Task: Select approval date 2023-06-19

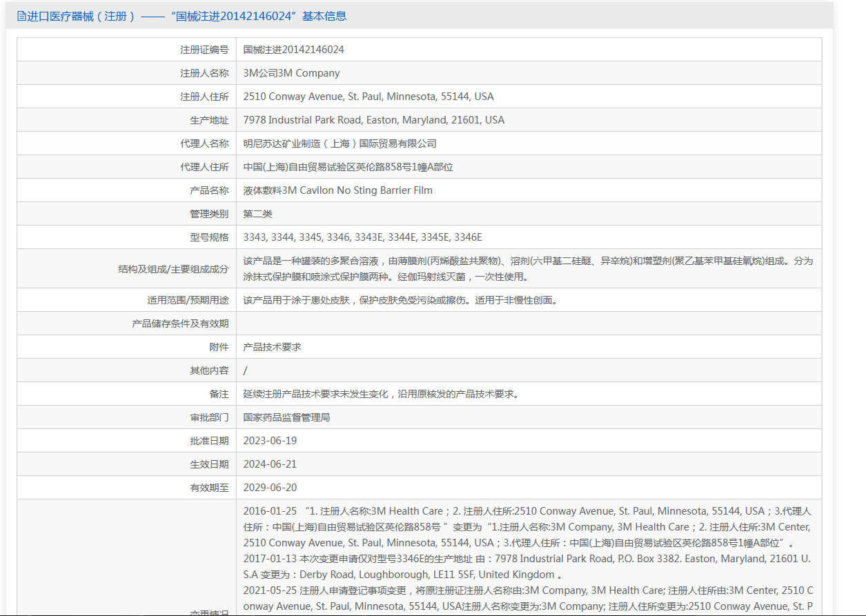Action: (x=270, y=441)
